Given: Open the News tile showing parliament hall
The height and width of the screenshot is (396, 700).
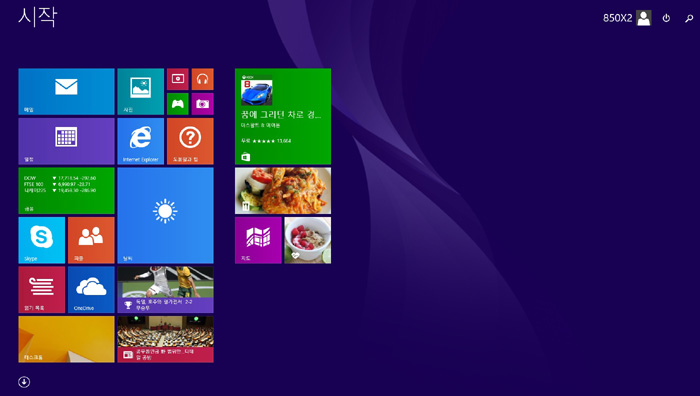Looking at the screenshot, I should pos(166,339).
